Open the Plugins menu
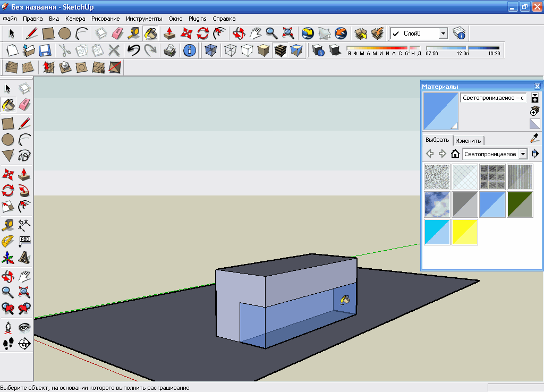 (x=198, y=19)
